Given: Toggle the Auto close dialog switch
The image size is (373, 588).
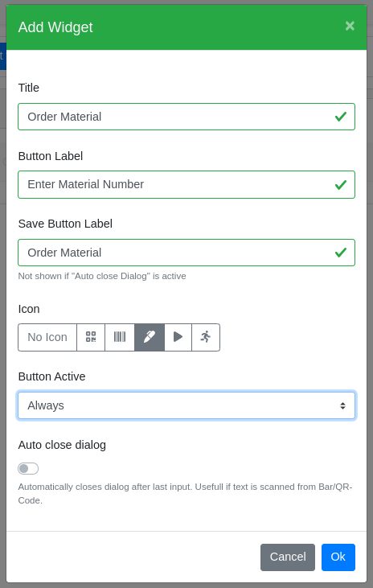Looking at the screenshot, I should pyautogui.click(x=28, y=468).
